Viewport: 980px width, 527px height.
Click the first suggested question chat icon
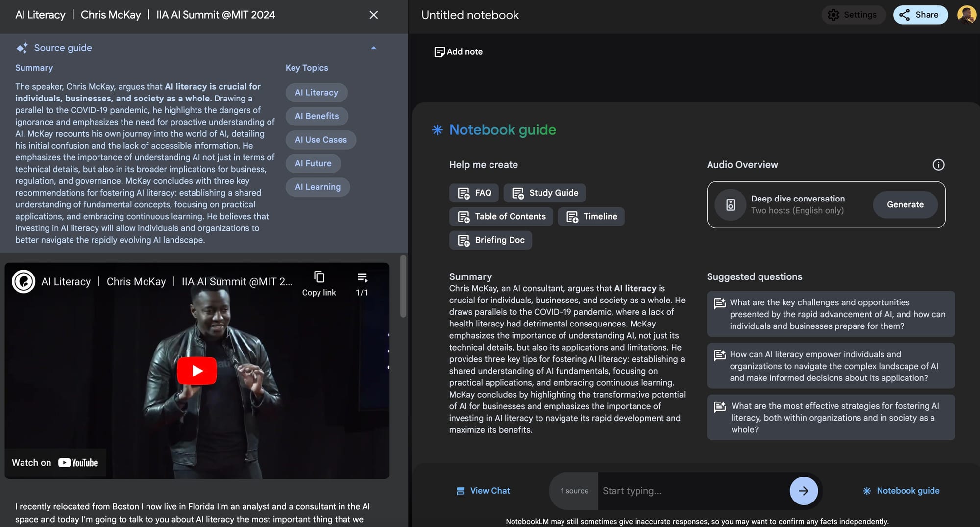pos(720,303)
